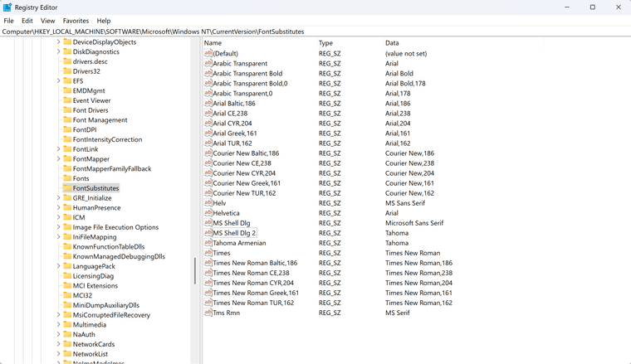Viewport: 631px width, 364px height.
Task: Click the string icon beside Arial Greek,161
Action: 208,133
